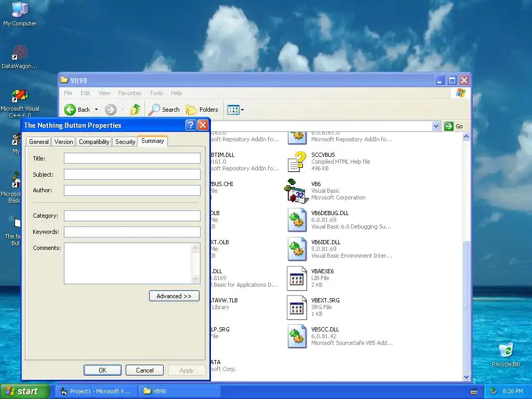Open the Favorites menu in VB98
Image resolution: width=532 pixels, height=399 pixels.
129,93
